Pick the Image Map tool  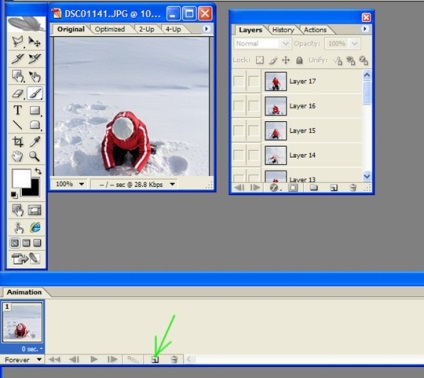click(18, 76)
